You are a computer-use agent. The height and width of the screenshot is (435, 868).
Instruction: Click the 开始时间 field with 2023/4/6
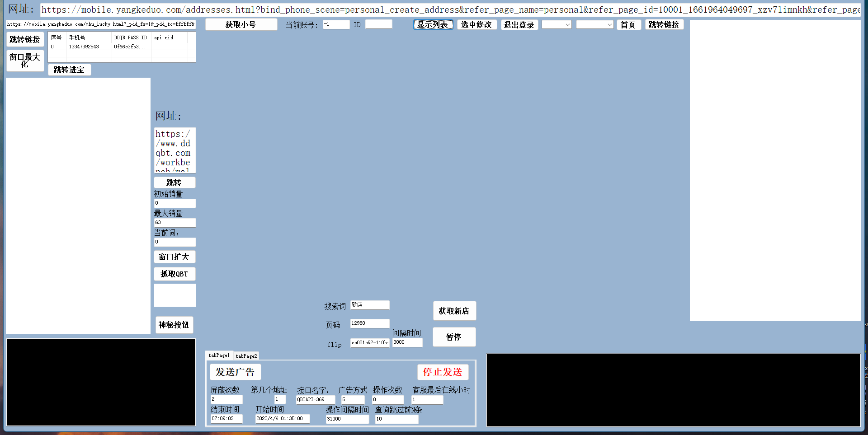pos(283,419)
